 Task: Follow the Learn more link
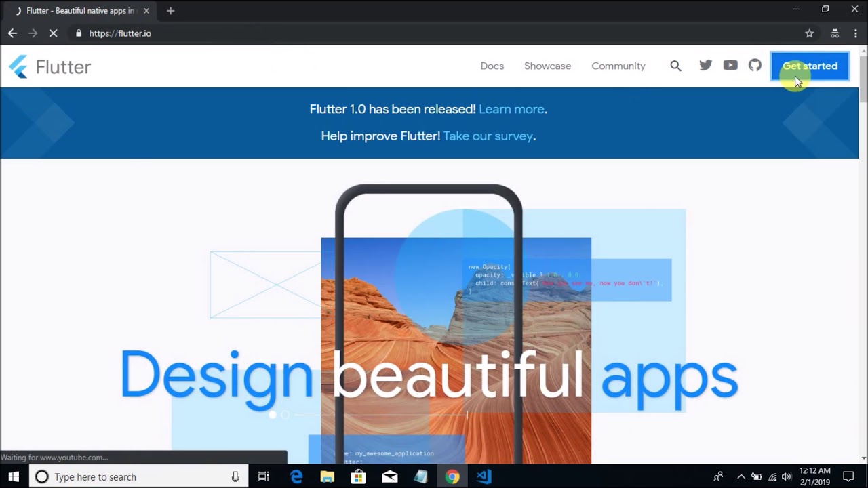click(x=511, y=109)
